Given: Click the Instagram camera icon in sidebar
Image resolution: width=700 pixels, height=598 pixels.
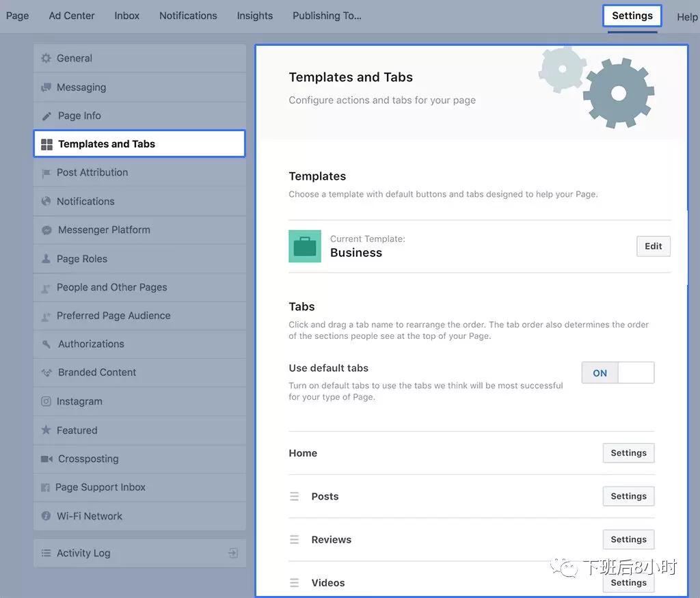Looking at the screenshot, I should click(46, 402).
